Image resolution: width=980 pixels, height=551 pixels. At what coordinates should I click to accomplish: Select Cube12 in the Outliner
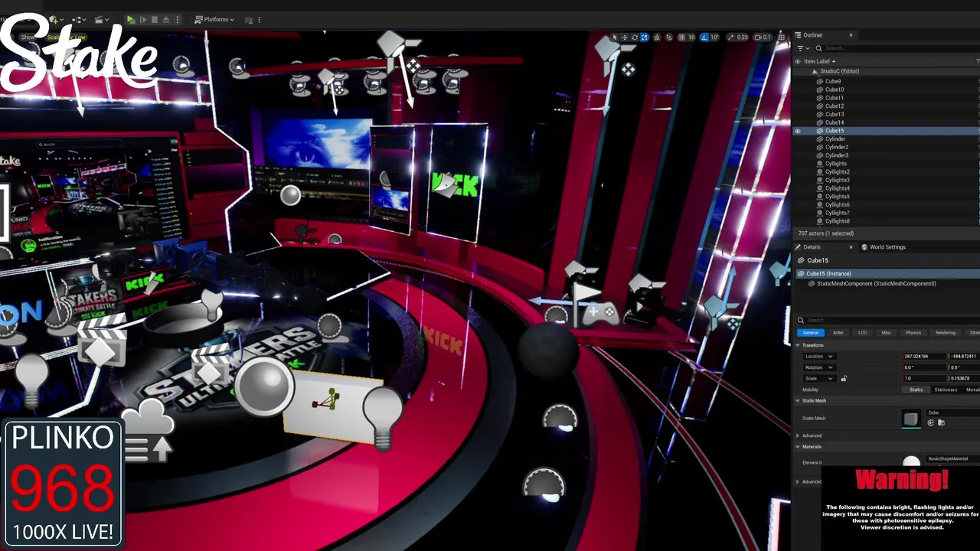point(835,106)
